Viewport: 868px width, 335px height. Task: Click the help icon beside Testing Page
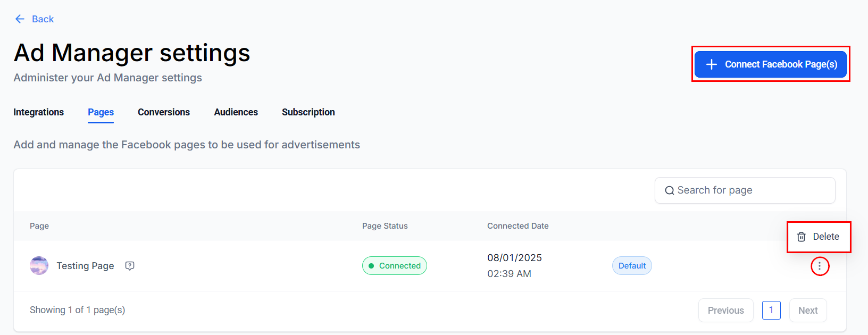click(130, 266)
